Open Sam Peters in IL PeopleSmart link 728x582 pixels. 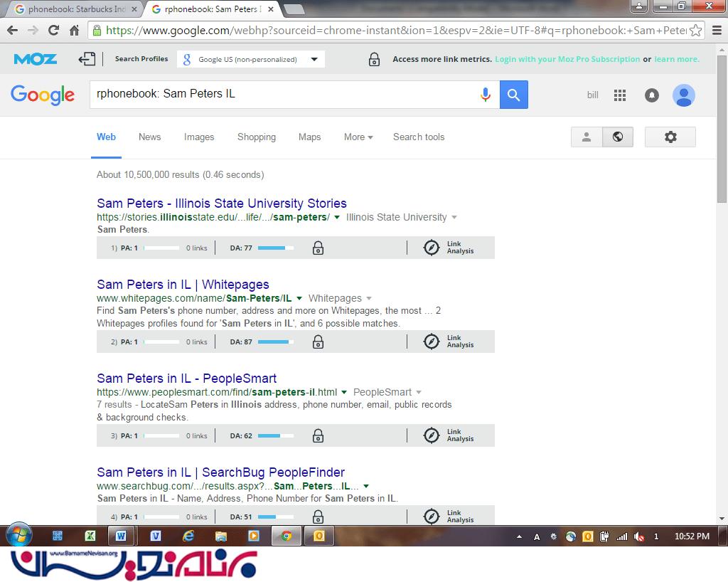tap(187, 378)
